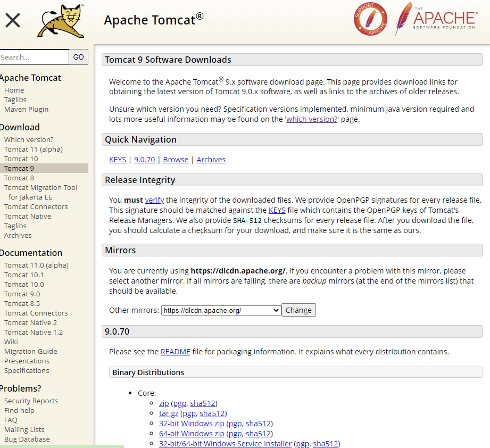This screenshot has height=448, width=490.
Task: Open KEYS in Quick Navigation
Action: [118, 160]
